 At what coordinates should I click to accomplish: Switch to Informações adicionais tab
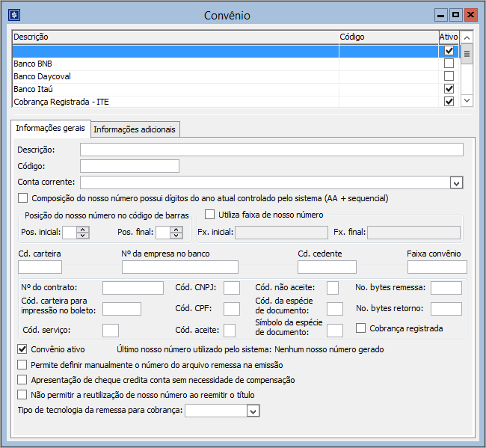tap(135, 129)
